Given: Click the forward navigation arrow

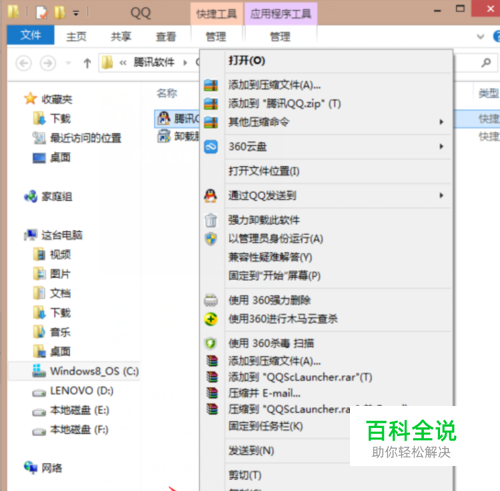Looking at the screenshot, I should [x=48, y=63].
